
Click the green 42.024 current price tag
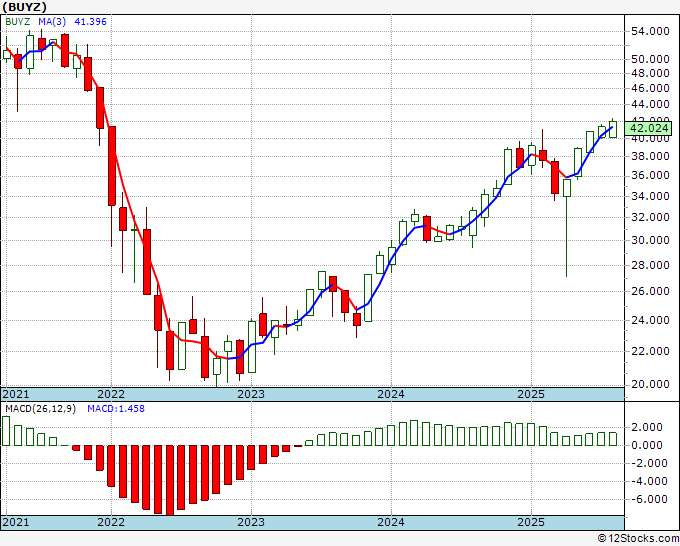point(649,128)
